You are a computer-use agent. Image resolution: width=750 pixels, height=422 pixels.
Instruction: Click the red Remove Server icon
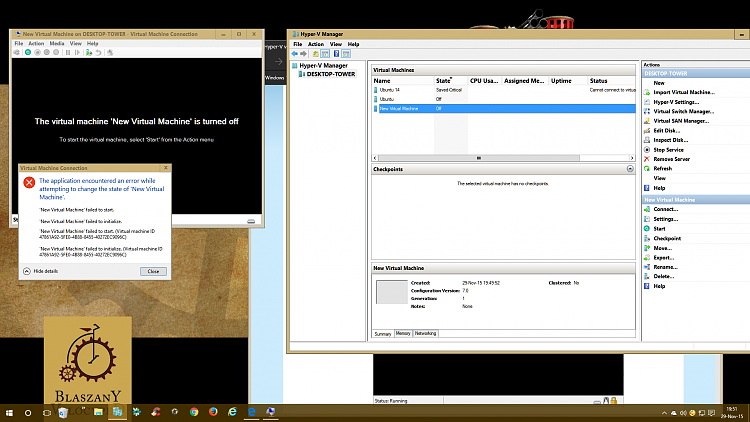tap(647, 159)
